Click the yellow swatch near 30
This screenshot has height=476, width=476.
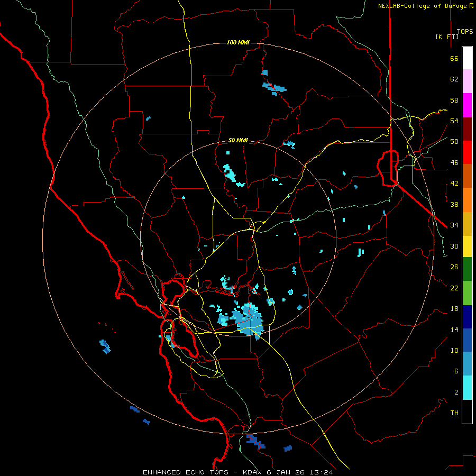[467, 246]
